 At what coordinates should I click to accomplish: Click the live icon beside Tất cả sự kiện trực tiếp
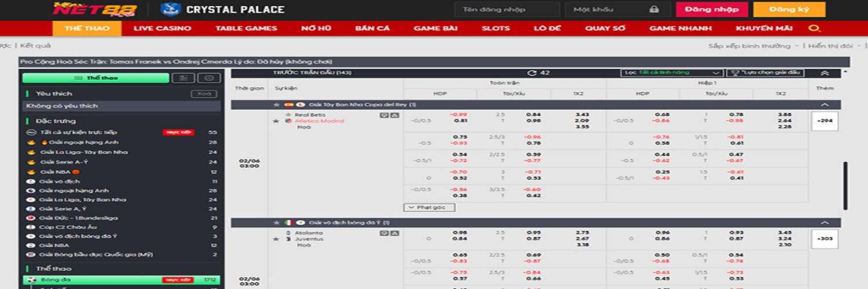tap(31, 132)
